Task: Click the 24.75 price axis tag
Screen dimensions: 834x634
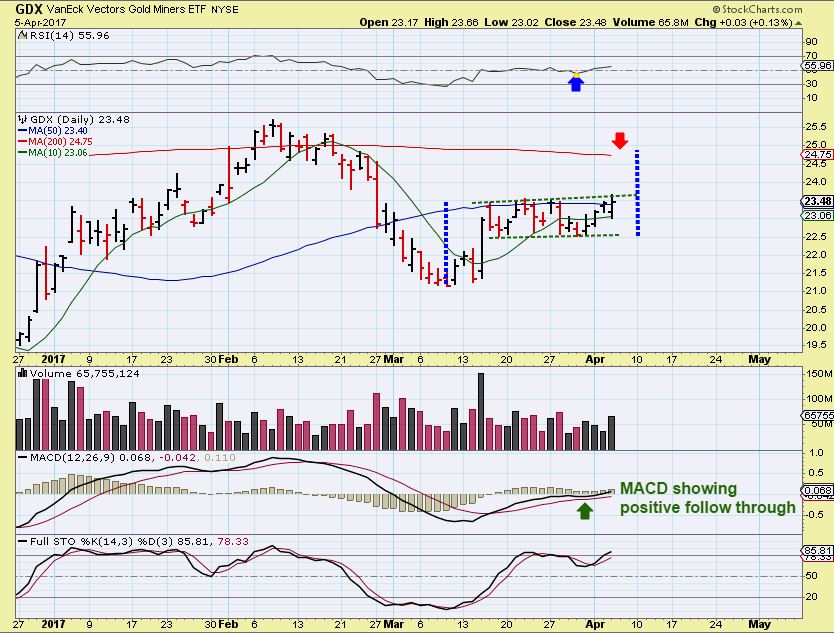Action: (818, 155)
